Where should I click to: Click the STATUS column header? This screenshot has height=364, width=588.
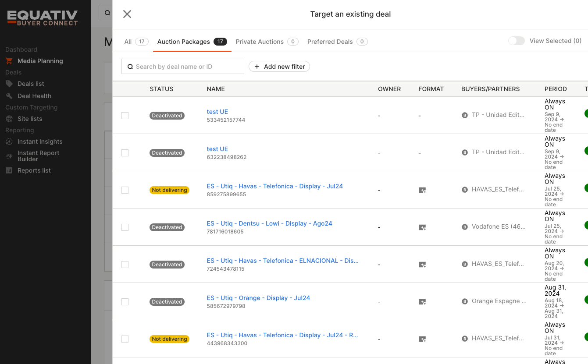[x=161, y=89]
